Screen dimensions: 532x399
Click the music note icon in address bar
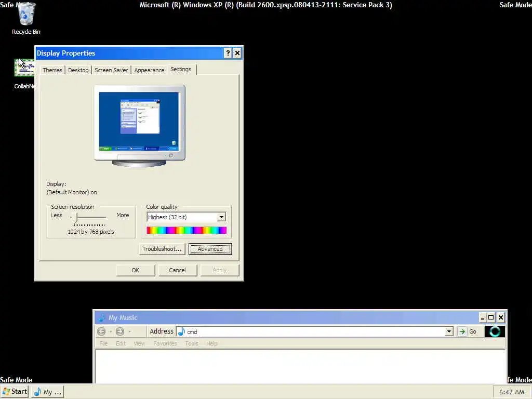click(x=181, y=331)
